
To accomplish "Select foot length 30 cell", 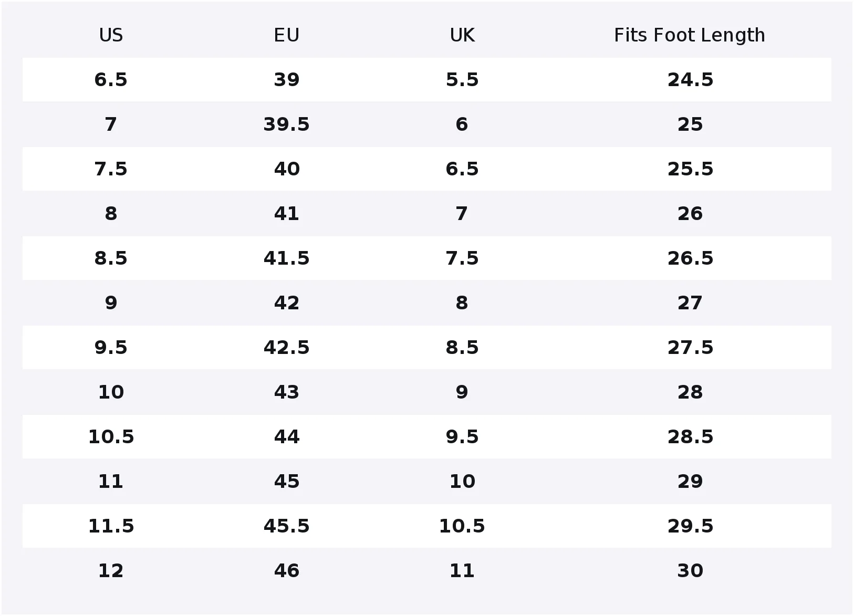I will (x=690, y=571).
